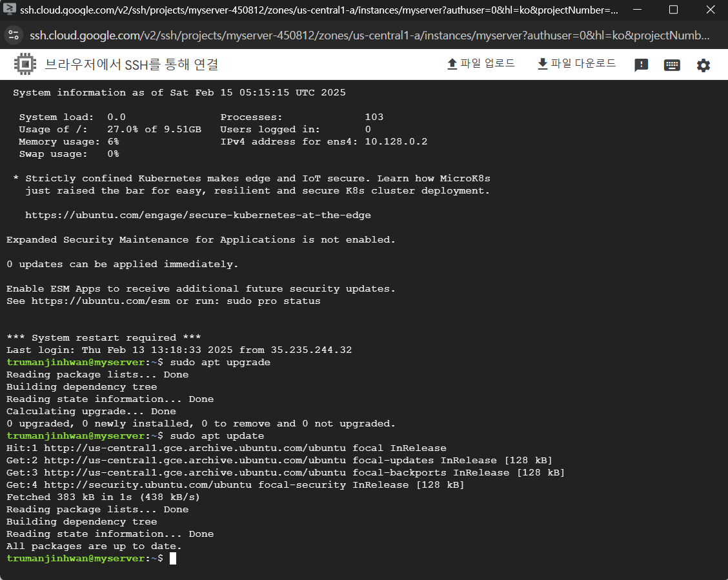Click the 파일 다운로드 download button

[x=576, y=64]
